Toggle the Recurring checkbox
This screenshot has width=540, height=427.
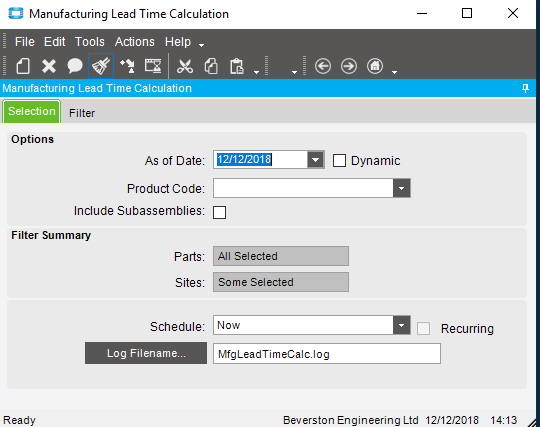(423, 329)
